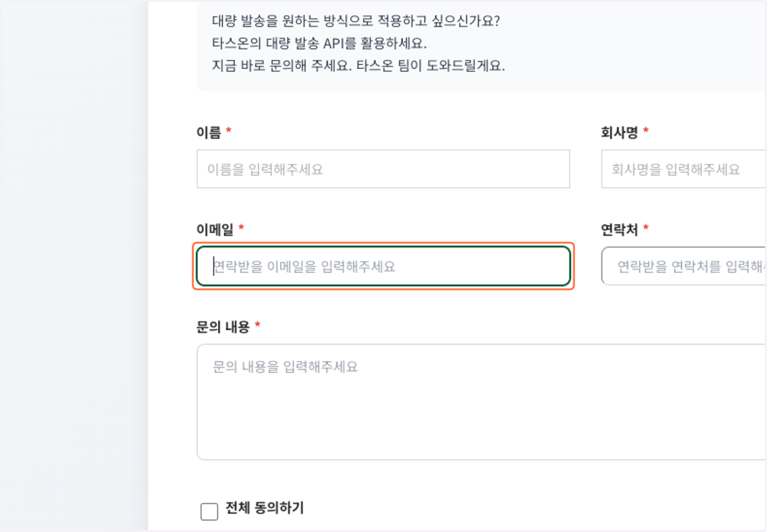Focus the 이메일 email input field
This screenshot has width=767, height=532.
383,266
